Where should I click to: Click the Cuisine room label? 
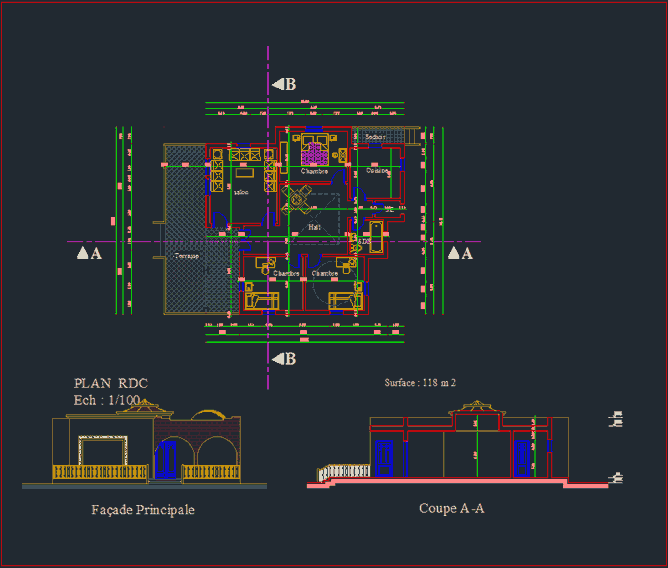tap(376, 171)
